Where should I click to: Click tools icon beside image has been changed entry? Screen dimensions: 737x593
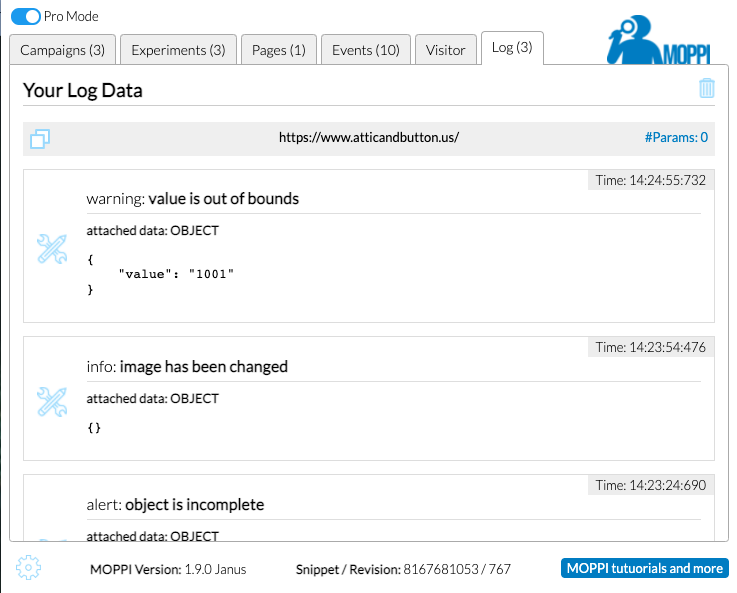coord(52,402)
